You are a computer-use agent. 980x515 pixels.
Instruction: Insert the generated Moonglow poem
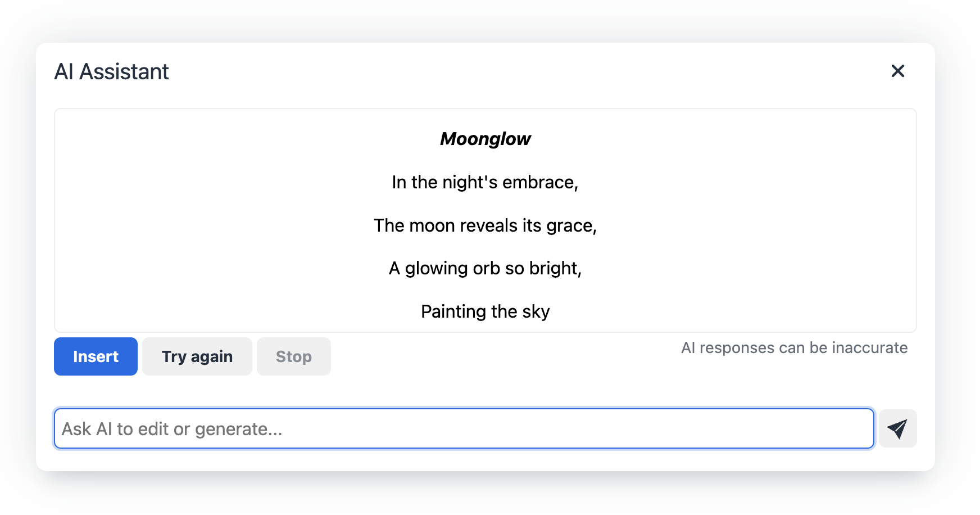tap(96, 356)
